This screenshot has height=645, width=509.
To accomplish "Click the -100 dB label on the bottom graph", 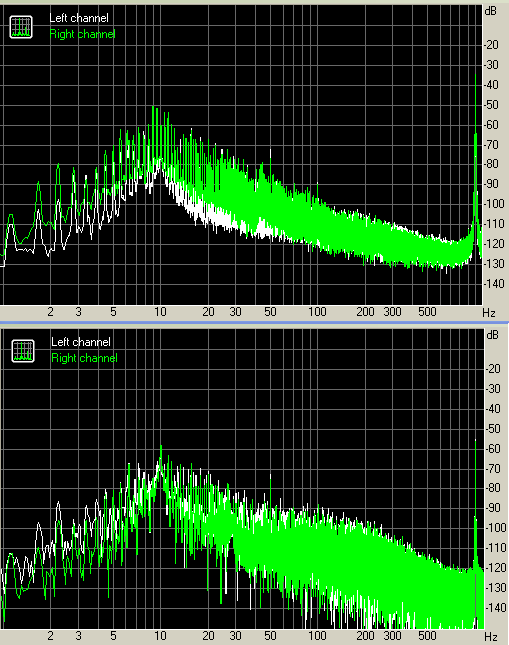I will [x=495, y=527].
